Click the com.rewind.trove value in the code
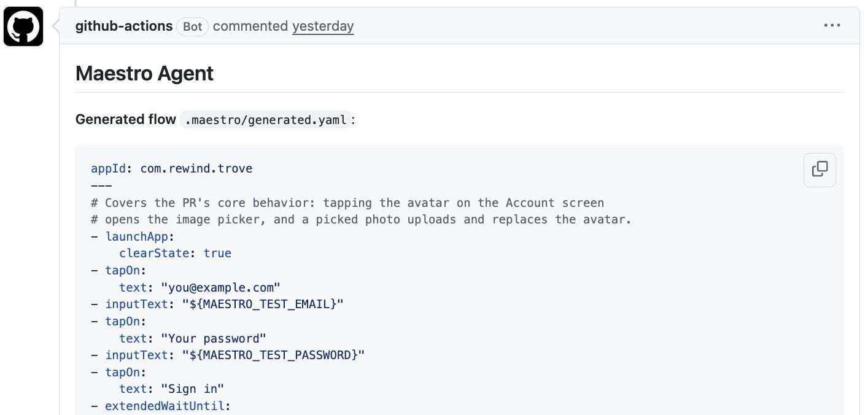Screen dimensions: 868x415 tap(196, 169)
